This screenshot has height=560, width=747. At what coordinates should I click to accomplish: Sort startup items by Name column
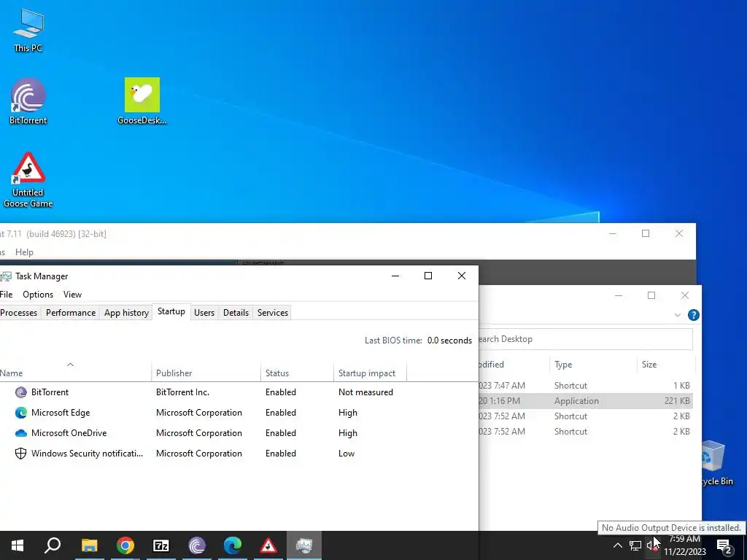[75, 373]
